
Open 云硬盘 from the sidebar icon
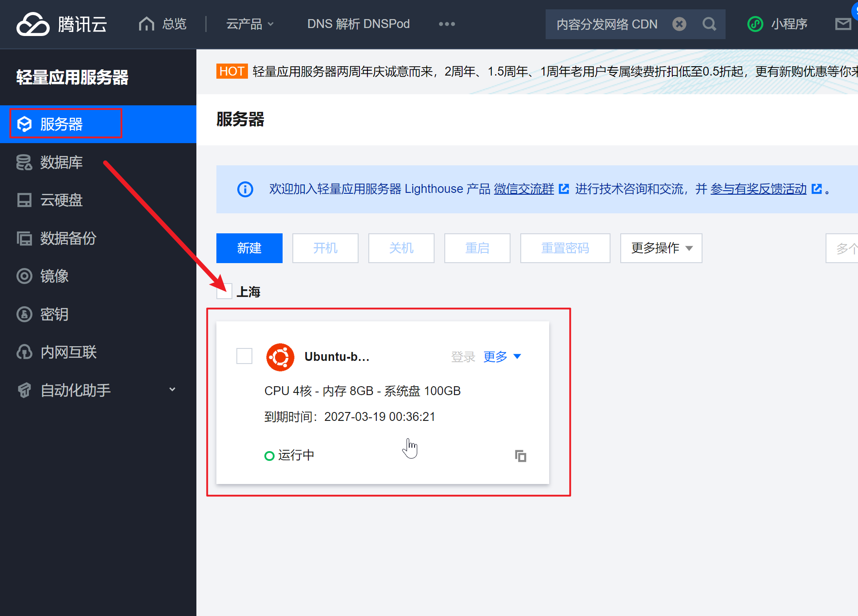(24, 200)
